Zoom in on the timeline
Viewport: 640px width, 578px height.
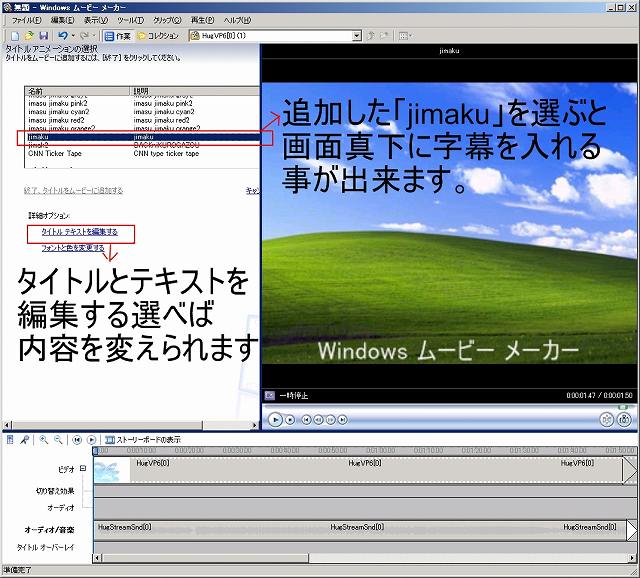(x=44, y=440)
